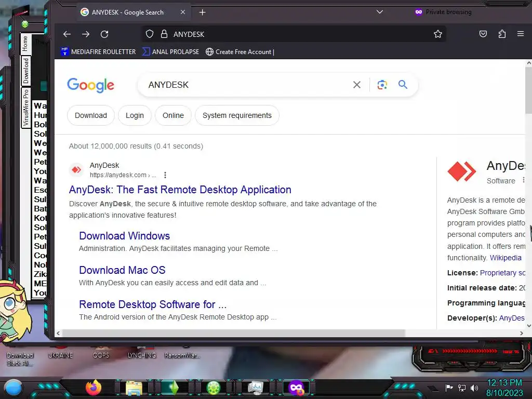Bookmark this page with the star icon
This screenshot has width=532, height=399.
(x=437, y=34)
